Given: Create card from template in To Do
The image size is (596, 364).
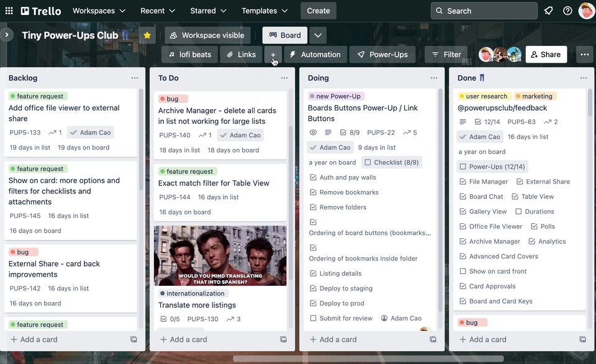Looking at the screenshot, I should pos(283,339).
